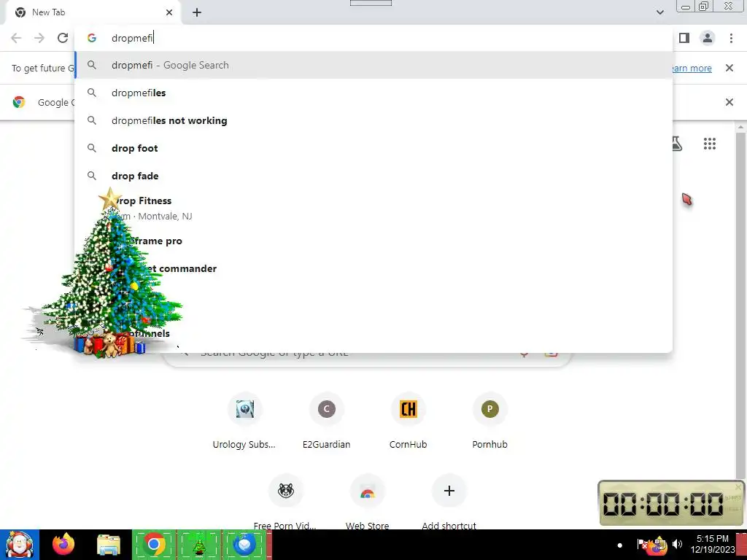Click the volume speaker tray icon
This screenshot has height=560, width=747.
(677, 544)
